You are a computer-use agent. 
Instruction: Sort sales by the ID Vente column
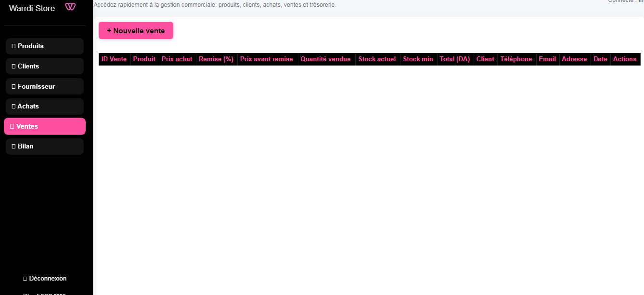click(114, 59)
